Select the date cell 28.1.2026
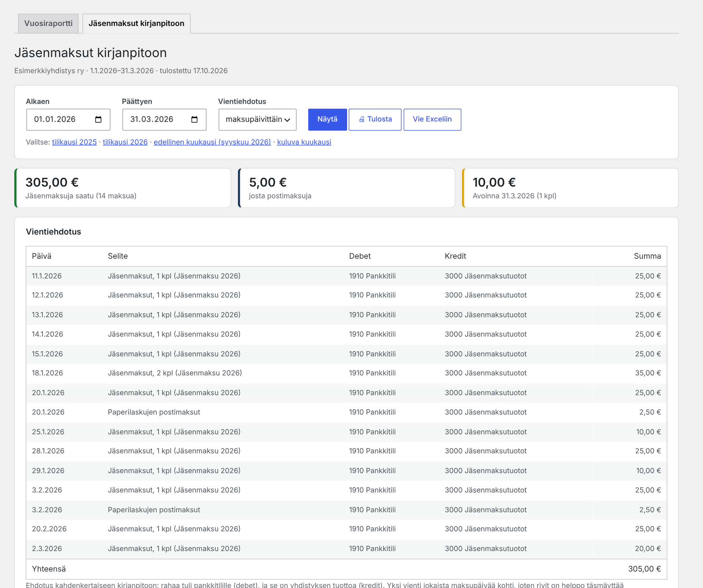703x588 pixels. pyautogui.click(x=48, y=451)
